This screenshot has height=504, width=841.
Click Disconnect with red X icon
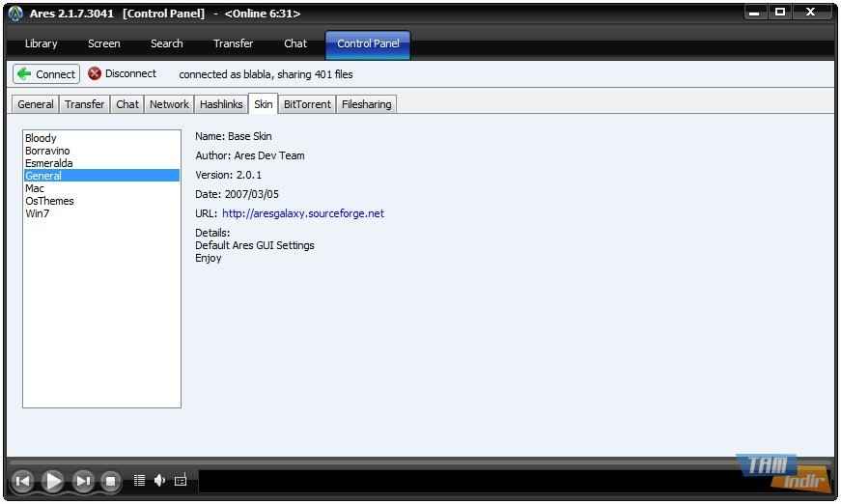pyautogui.click(x=122, y=74)
